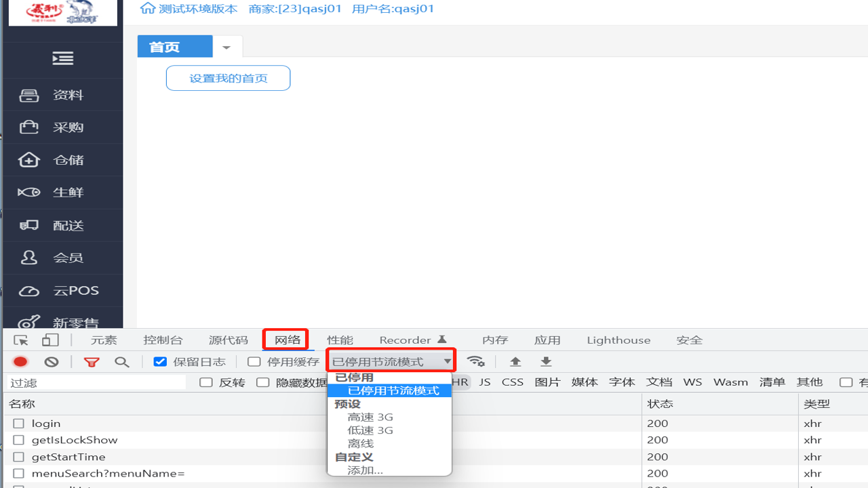Open the 仓储 sidebar section
Image resolution: width=868 pixels, height=488 pixels.
[x=63, y=160]
